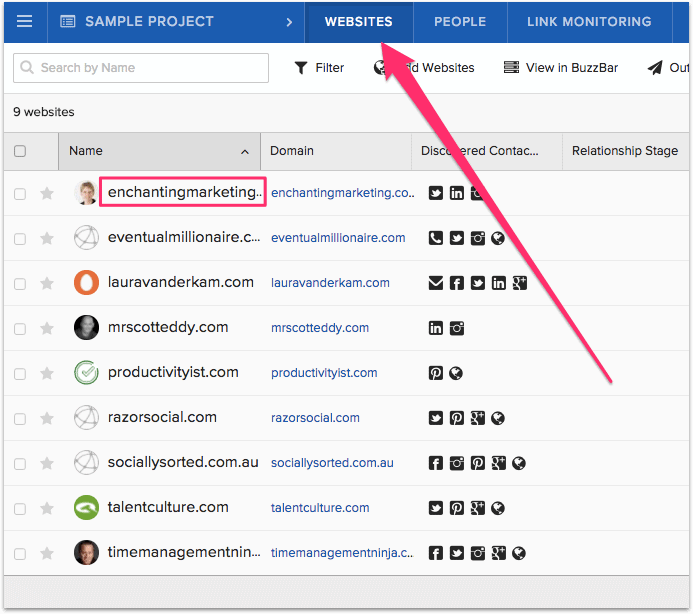
Task: Click the Sample Project list icon
Action: pyautogui.click(x=68, y=21)
